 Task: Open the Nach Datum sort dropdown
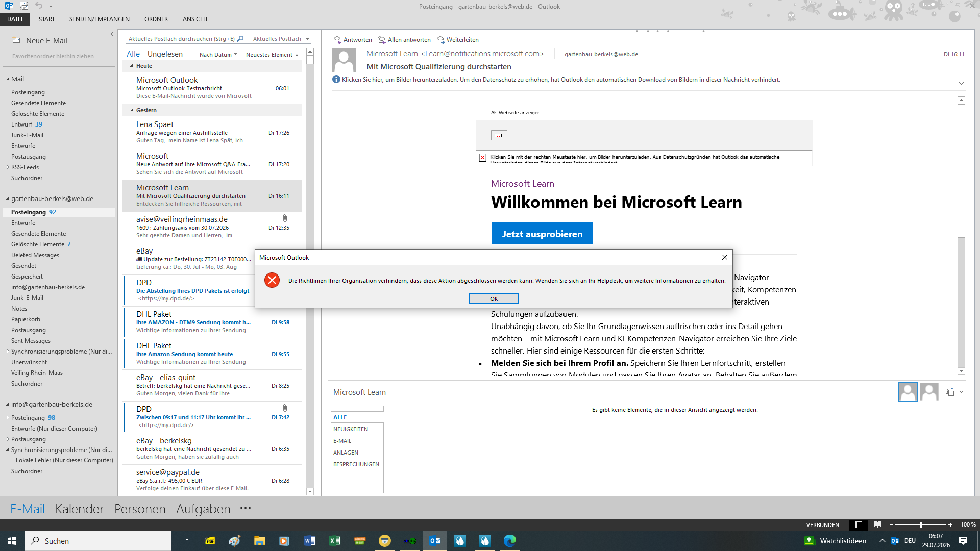218,55
